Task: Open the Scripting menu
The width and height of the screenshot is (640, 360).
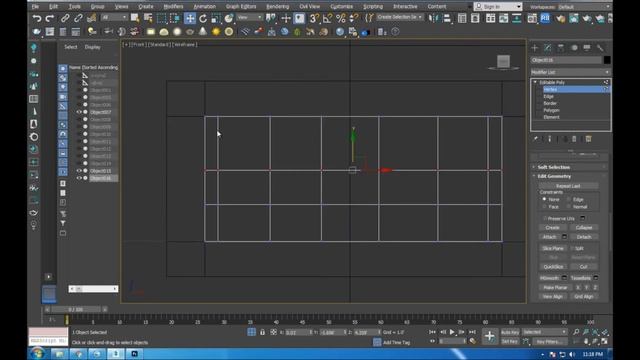Action: [x=373, y=7]
